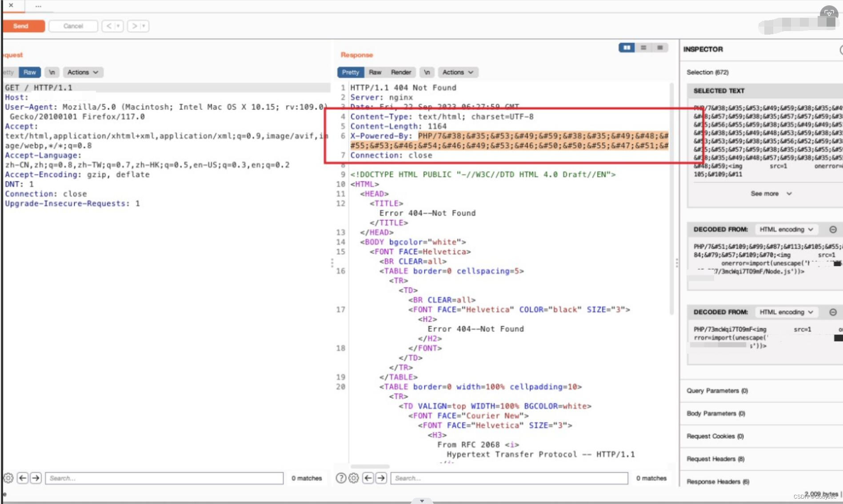Remove second decoded-from layer
The height and width of the screenshot is (504, 843).
click(x=833, y=312)
